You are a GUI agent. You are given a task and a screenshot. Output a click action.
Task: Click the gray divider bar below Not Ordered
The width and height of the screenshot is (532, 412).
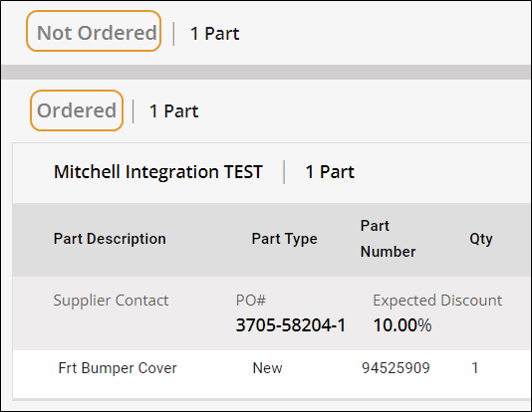pyautogui.click(x=266, y=73)
